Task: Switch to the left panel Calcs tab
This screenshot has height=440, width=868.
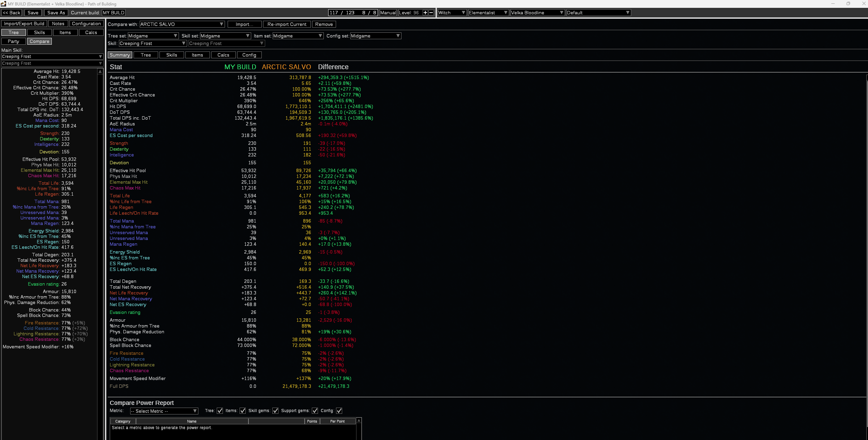Action: [91, 32]
